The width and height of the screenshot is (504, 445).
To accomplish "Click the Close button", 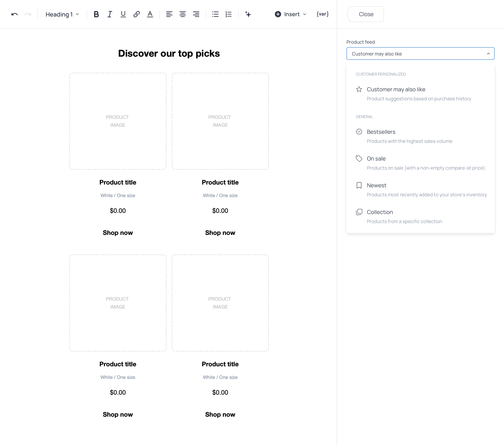I will point(366,14).
